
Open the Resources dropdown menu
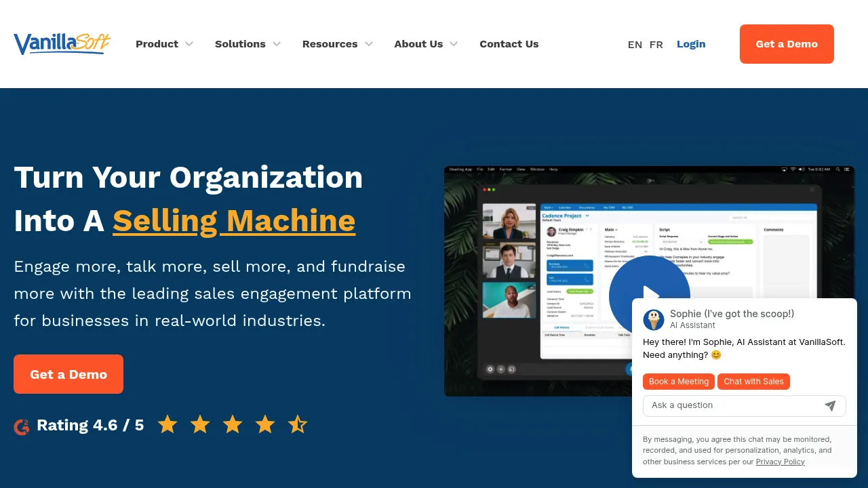tap(337, 44)
